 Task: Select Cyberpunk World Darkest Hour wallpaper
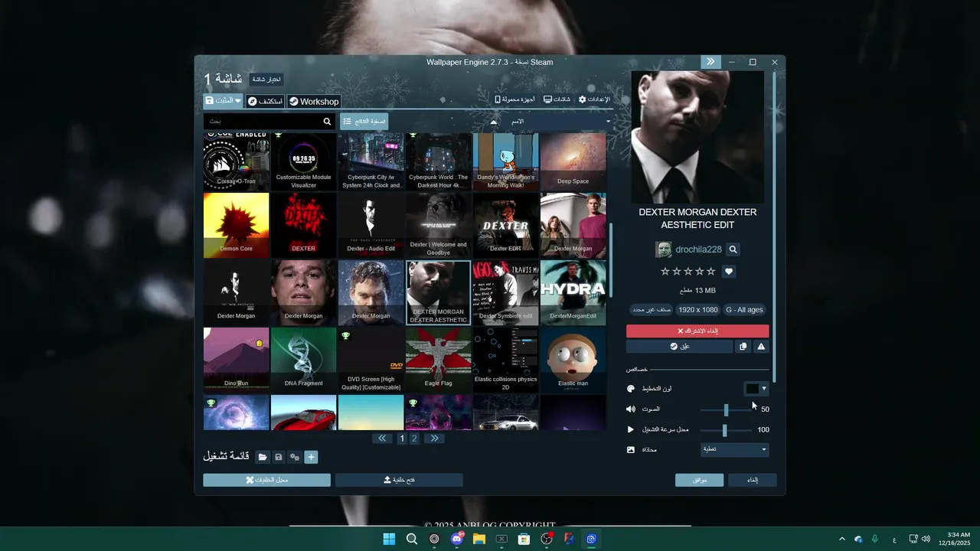439,161
